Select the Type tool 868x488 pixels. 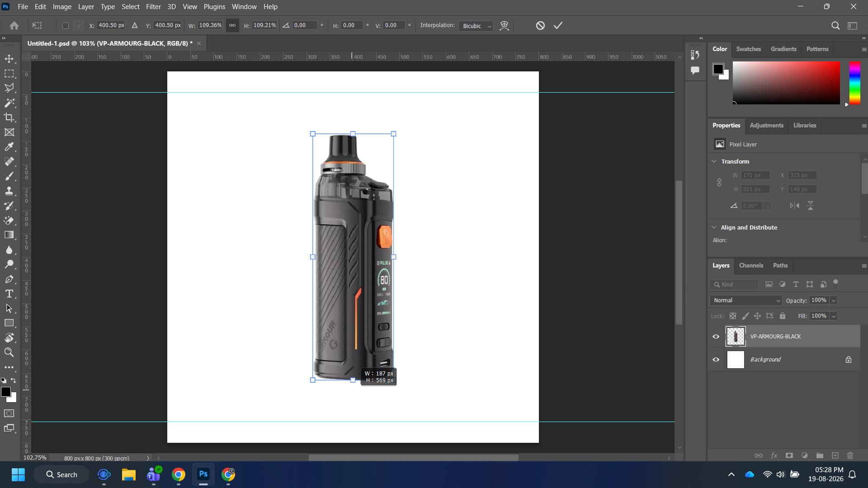[x=9, y=294]
